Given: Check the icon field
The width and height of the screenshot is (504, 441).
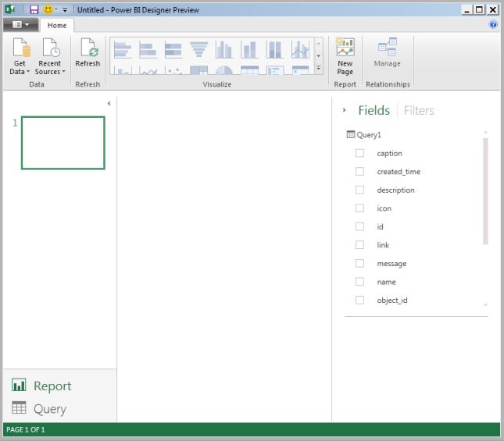Looking at the screenshot, I should click(359, 208).
